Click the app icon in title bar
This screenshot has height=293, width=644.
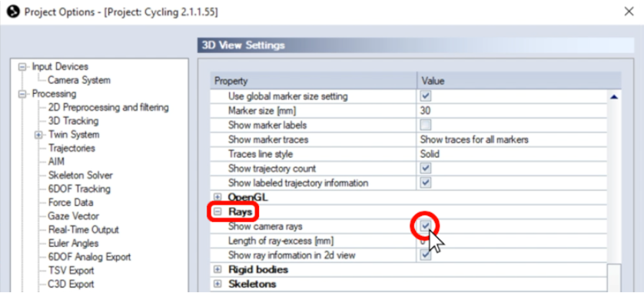[14, 12]
